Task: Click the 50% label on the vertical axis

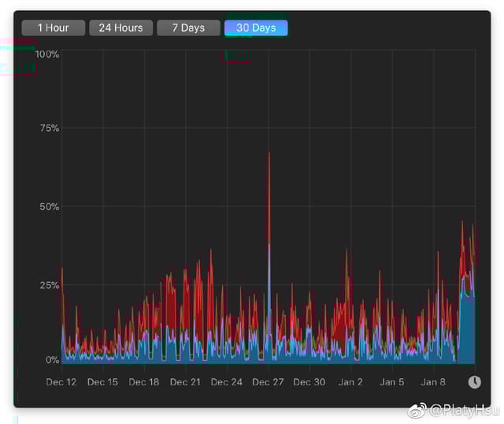Action: [50, 206]
